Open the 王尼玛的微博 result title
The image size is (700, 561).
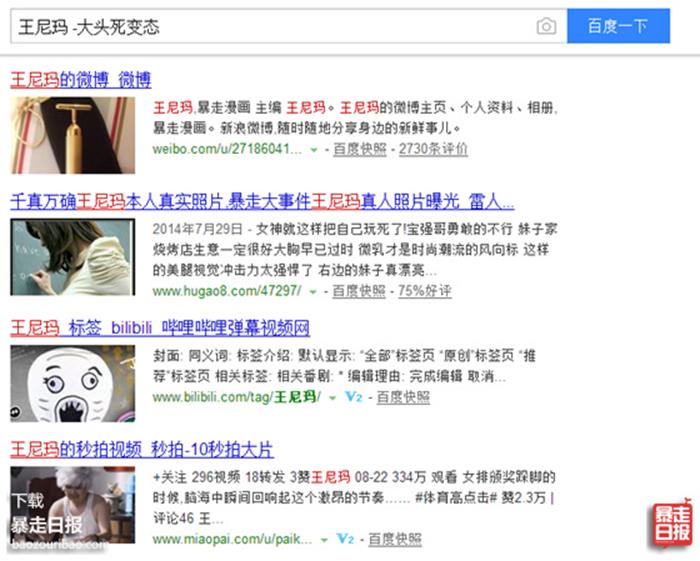point(81,80)
